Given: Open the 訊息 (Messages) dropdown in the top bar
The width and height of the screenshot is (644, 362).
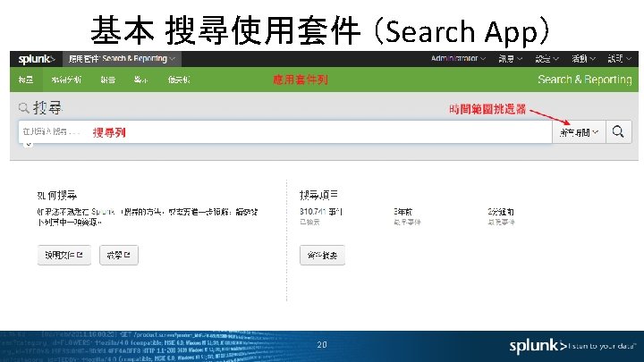Looking at the screenshot, I should [511, 59].
